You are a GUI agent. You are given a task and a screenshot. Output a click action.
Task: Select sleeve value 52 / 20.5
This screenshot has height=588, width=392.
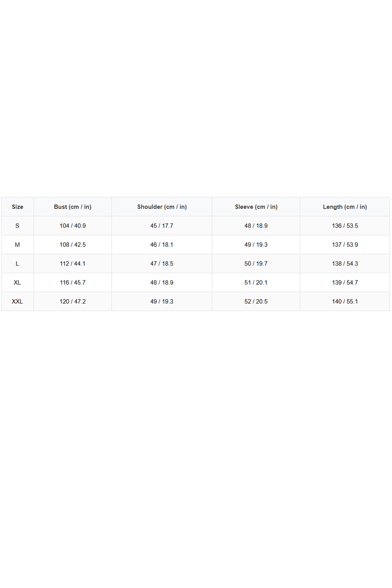(x=256, y=302)
